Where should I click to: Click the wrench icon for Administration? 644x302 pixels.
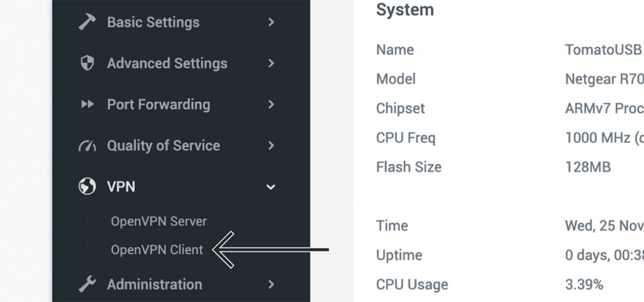click(87, 284)
